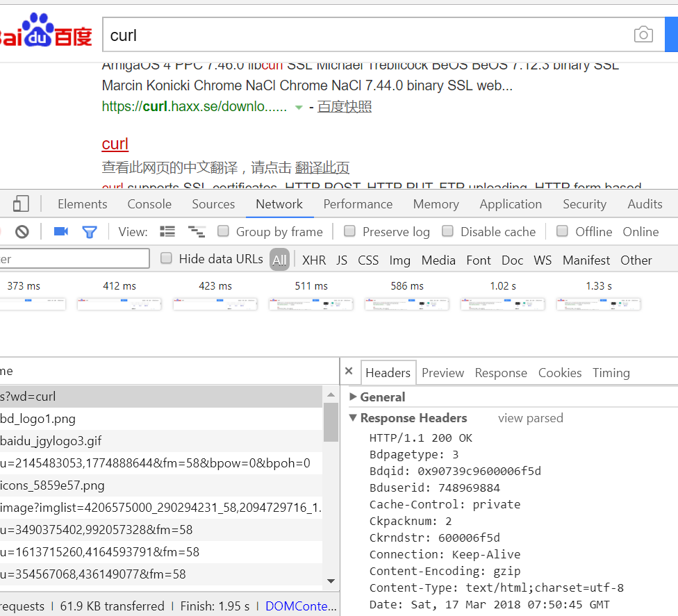The image size is (678, 616).
Task: Open the Audits tab
Action: [x=645, y=204]
